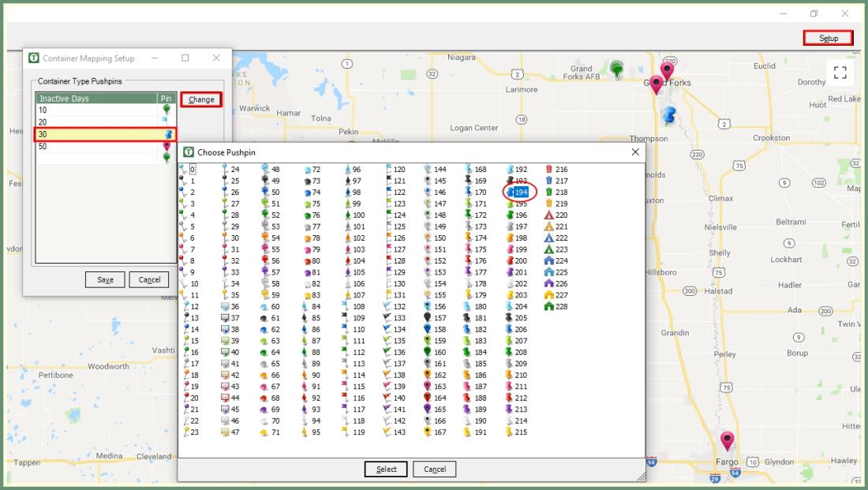Confirm with Select in Choose Pushpin
The width and height of the screenshot is (868, 490).
(386, 469)
